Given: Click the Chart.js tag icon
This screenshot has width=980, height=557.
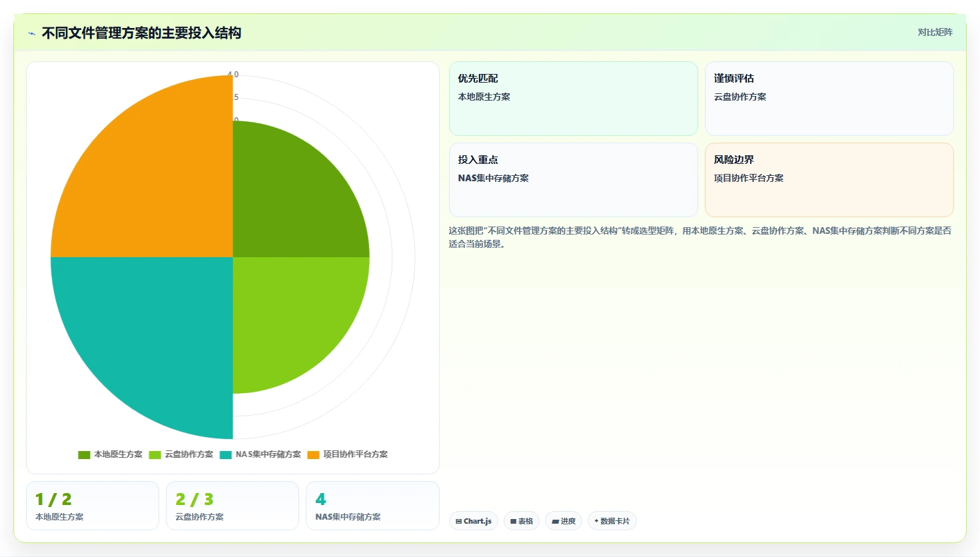Looking at the screenshot, I should 459,521.
